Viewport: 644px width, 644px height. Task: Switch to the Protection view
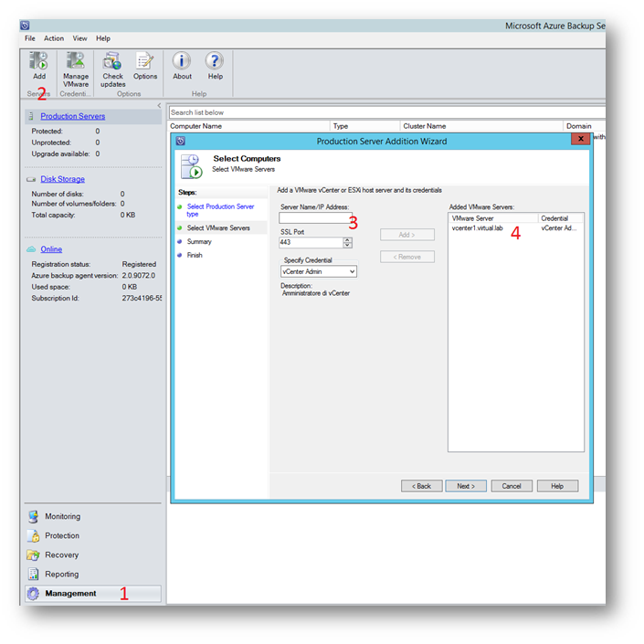pyautogui.click(x=62, y=535)
